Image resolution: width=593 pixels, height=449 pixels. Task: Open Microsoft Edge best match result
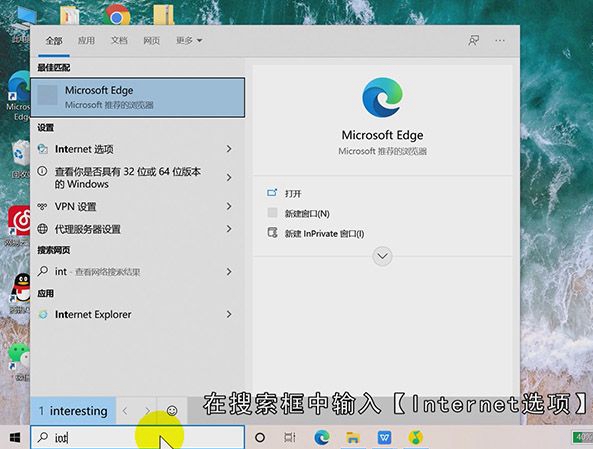point(138,97)
